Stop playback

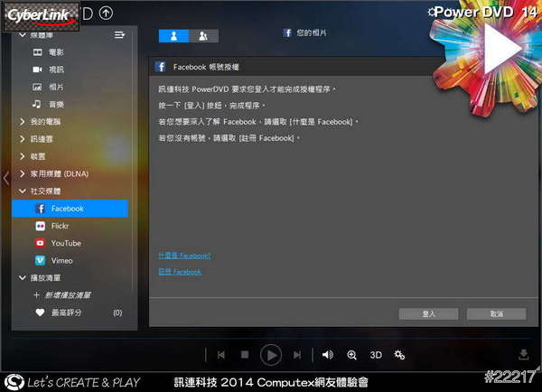[245, 355]
